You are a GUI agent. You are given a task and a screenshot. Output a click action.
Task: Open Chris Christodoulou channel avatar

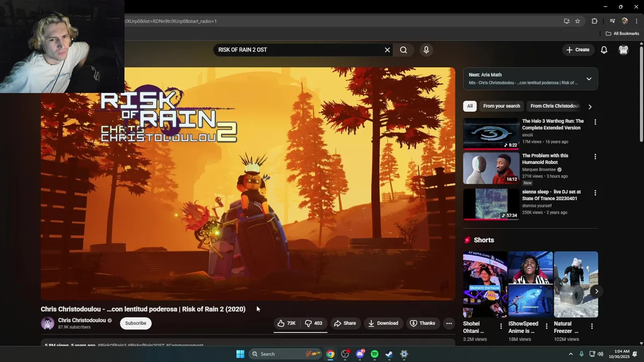click(48, 323)
